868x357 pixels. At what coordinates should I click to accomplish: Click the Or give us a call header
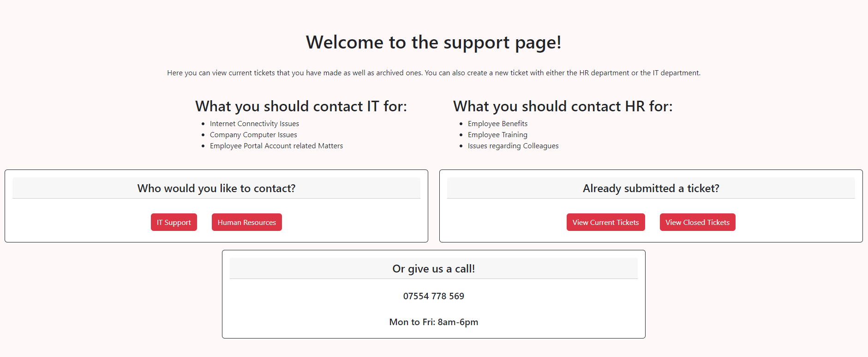pos(433,268)
